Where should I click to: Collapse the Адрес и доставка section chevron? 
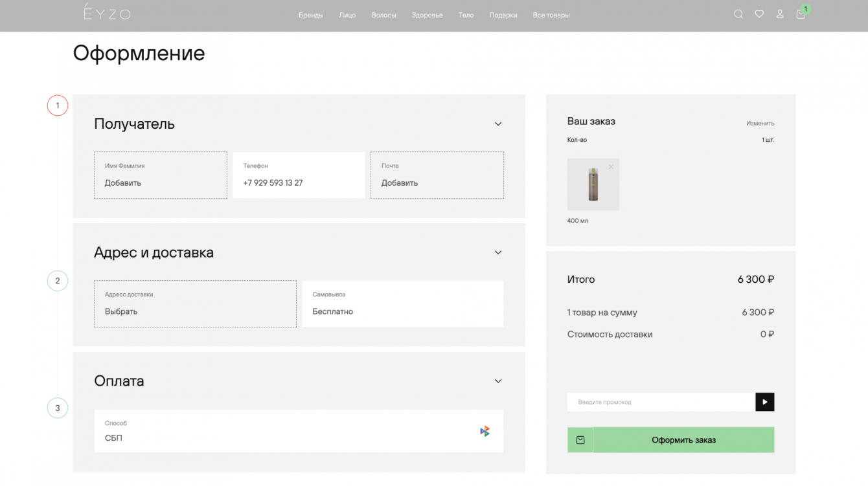498,252
